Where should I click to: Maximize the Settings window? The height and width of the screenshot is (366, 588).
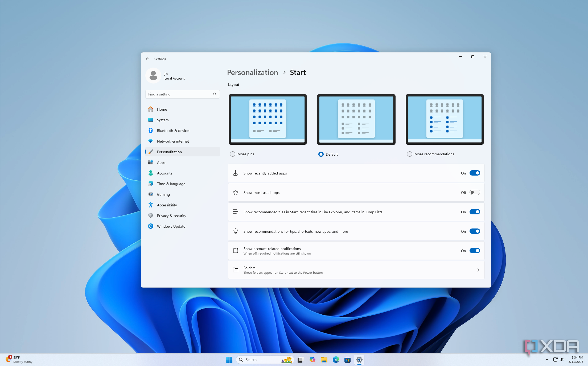tap(473, 57)
